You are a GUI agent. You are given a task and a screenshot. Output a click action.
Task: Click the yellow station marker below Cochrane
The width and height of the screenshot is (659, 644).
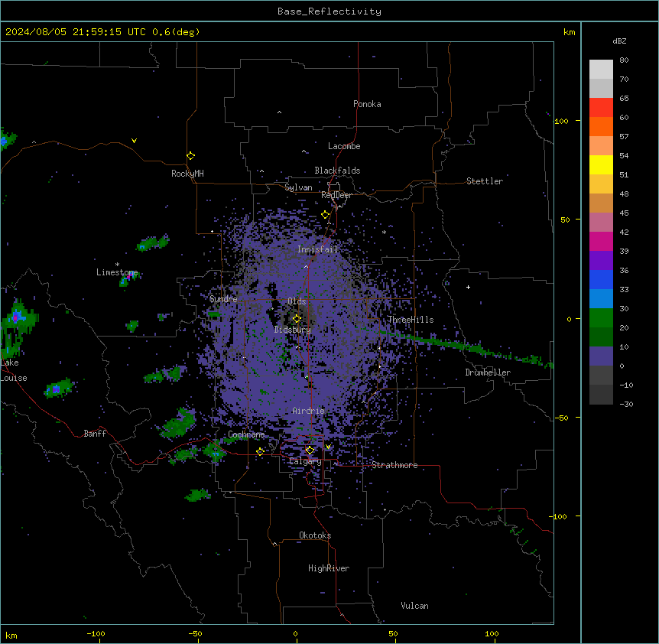(260, 452)
